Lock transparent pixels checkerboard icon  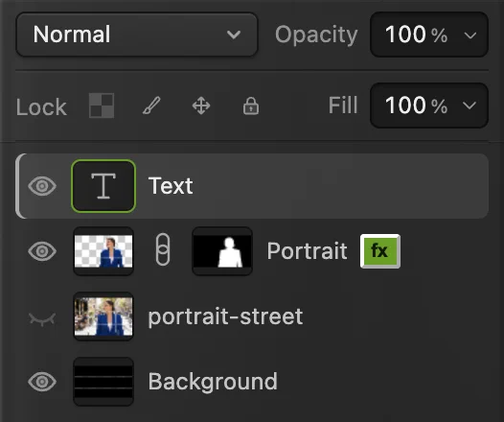[102, 105]
